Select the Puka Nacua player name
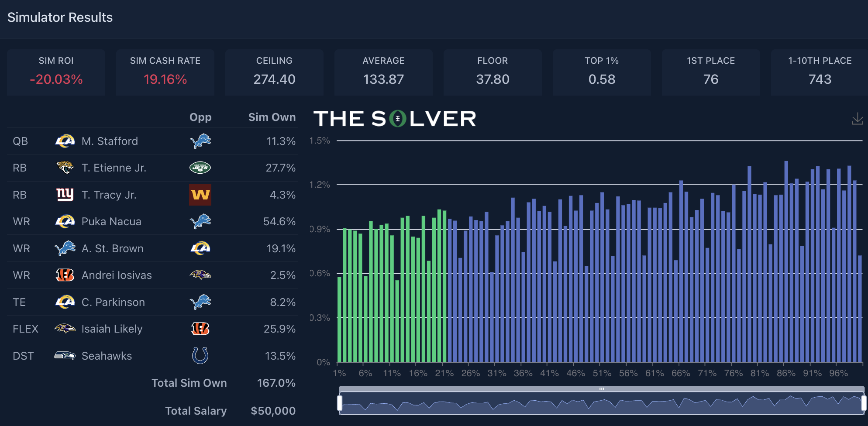Screen dimensions: 868x426 point(111,221)
